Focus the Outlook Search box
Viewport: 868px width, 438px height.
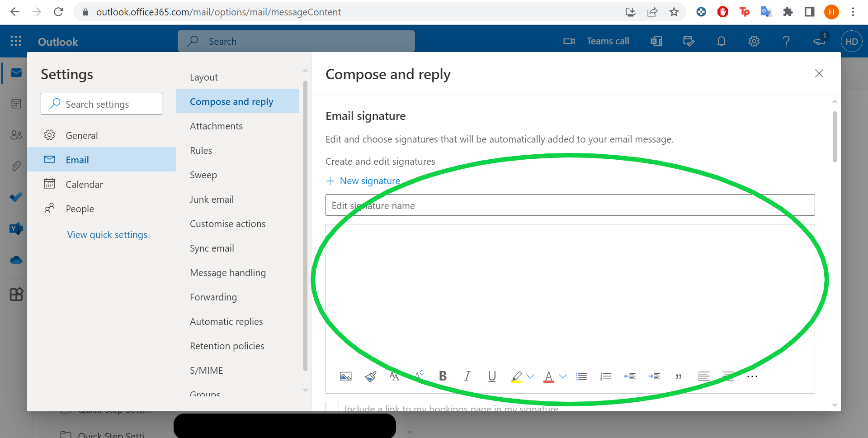coord(296,41)
